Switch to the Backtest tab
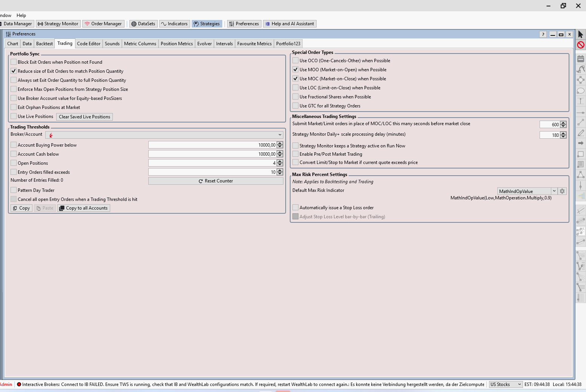This screenshot has height=392, width=586. tap(44, 44)
